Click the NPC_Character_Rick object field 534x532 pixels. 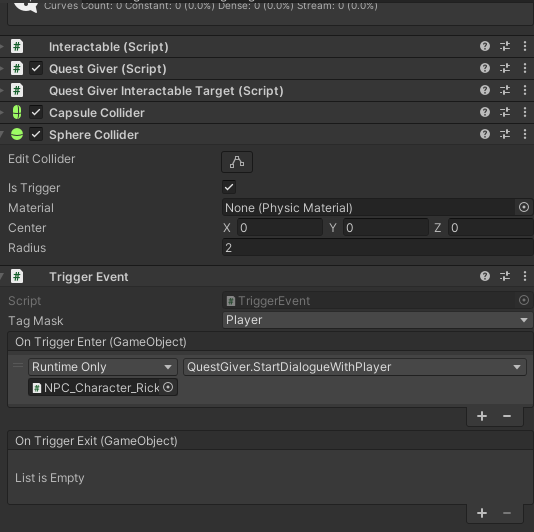point(103,387)
